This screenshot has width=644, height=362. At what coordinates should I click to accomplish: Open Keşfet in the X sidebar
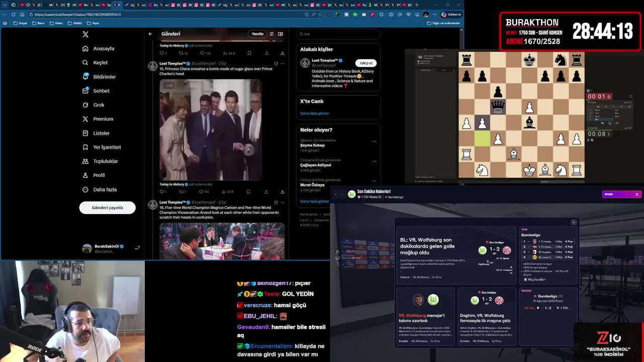coord(95,63)
